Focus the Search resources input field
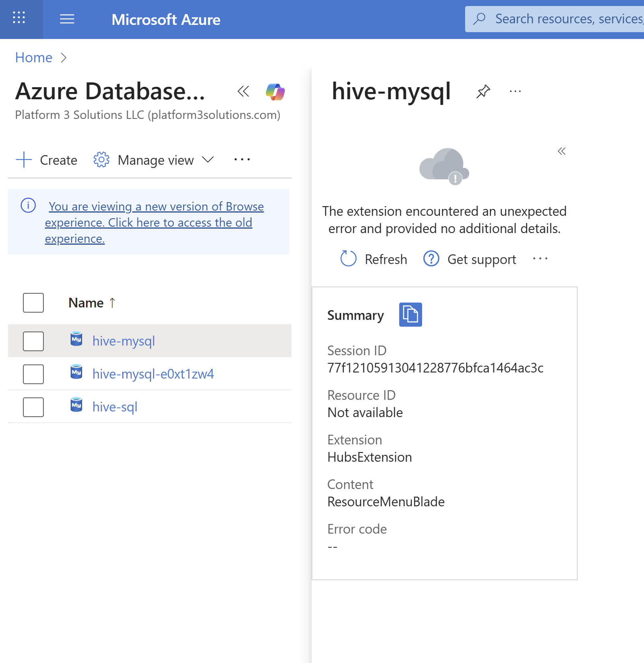644x663 pixels. pos(555,19)
